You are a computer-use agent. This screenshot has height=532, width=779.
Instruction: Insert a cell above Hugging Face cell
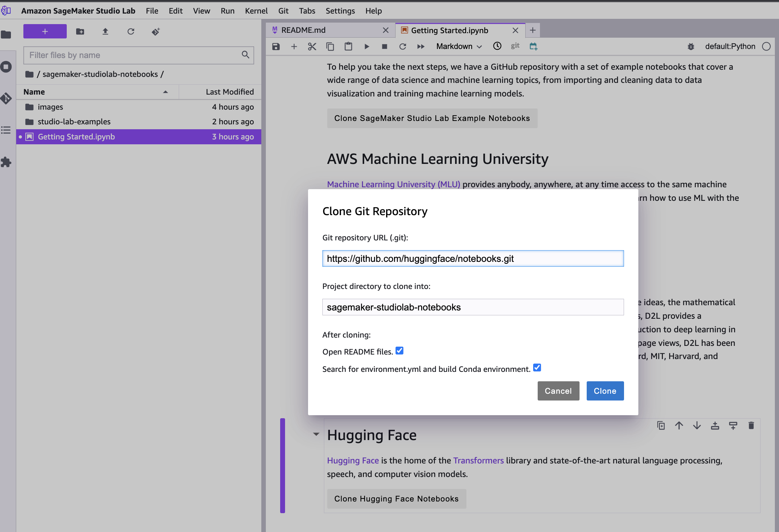click(715, 425)
